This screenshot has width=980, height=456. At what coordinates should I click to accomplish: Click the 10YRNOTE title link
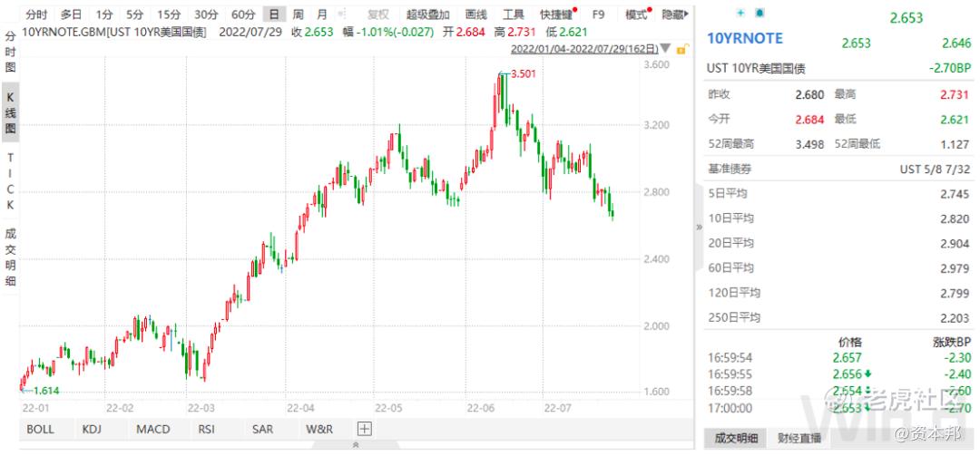pos(744,39)
